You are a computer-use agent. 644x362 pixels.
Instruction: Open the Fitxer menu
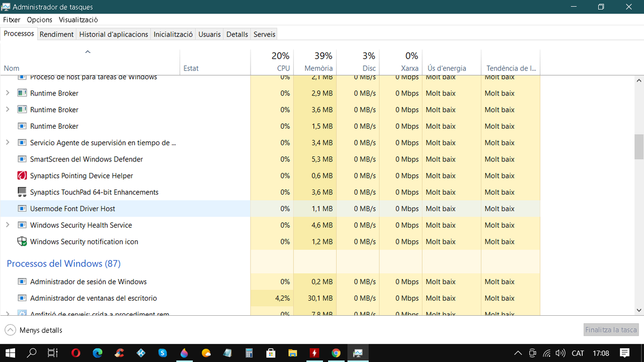click(12, 20)
